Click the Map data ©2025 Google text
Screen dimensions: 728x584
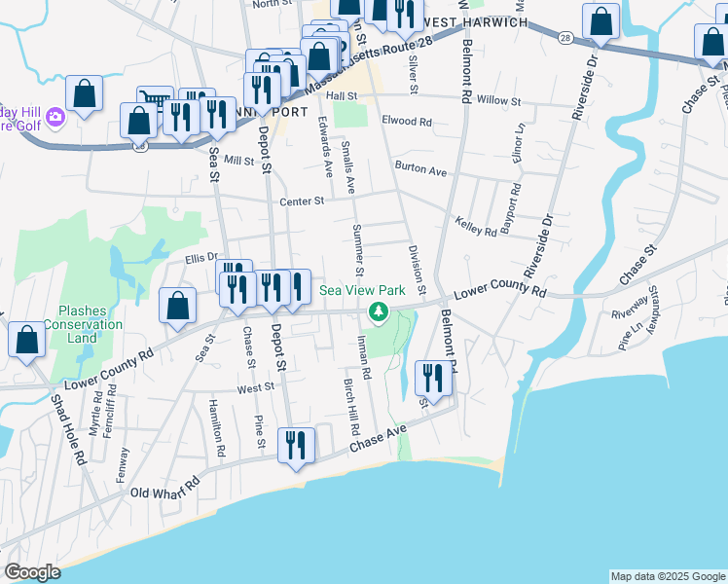click(668, 576)
